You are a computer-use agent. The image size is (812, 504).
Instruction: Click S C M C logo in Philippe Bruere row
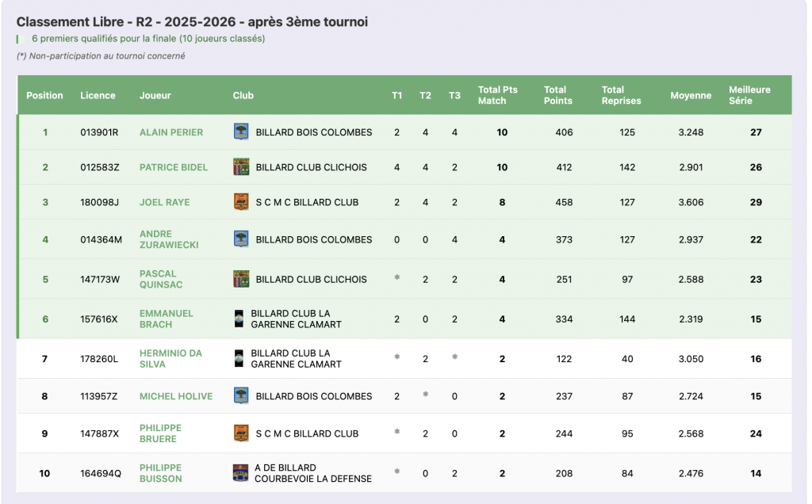click(x=241, y=433)
